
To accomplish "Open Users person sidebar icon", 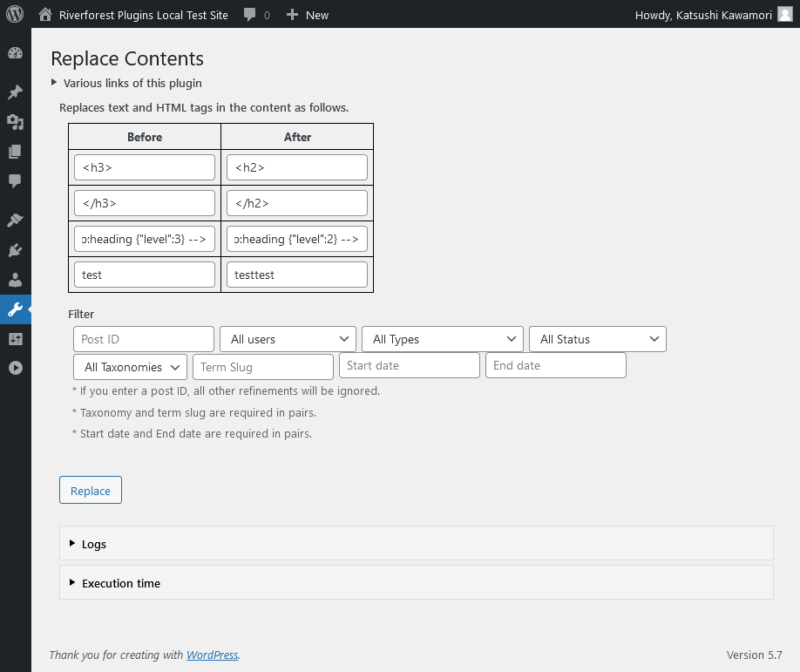I will pos(16,280).
